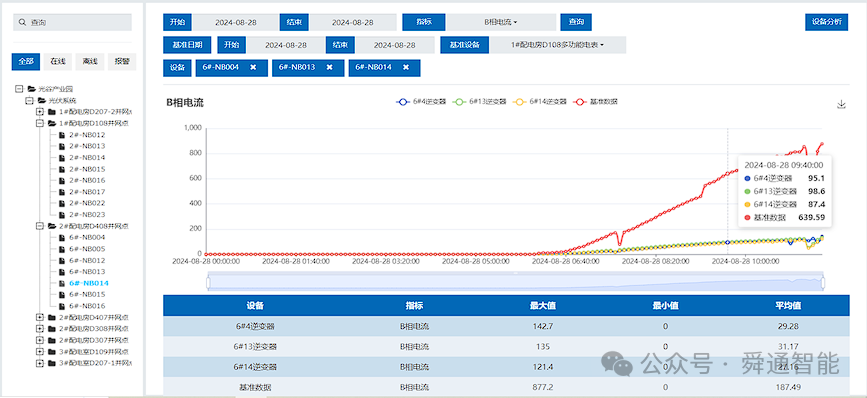Click the folder icon of 1#配电房D207-2并网点
The width and height of the screenshot is (867, 398).
tap(52, 112)
